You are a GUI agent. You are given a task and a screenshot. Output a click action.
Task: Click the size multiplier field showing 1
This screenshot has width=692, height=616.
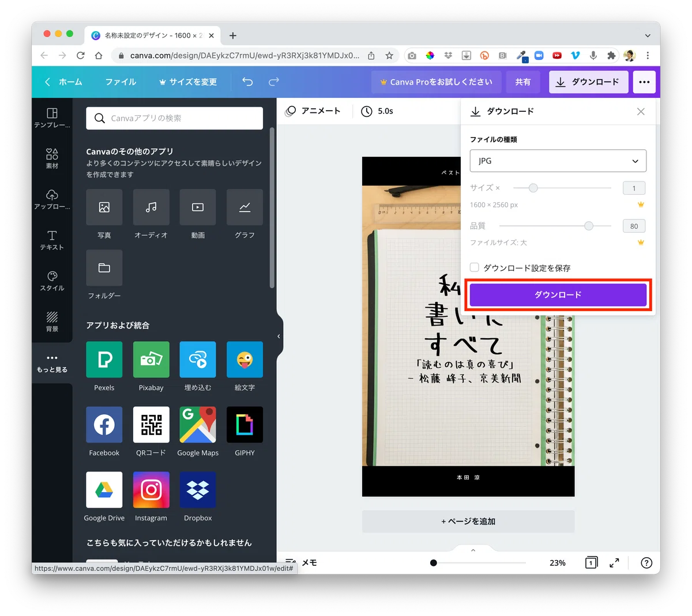pyautogui.click(x=634, y=188)
